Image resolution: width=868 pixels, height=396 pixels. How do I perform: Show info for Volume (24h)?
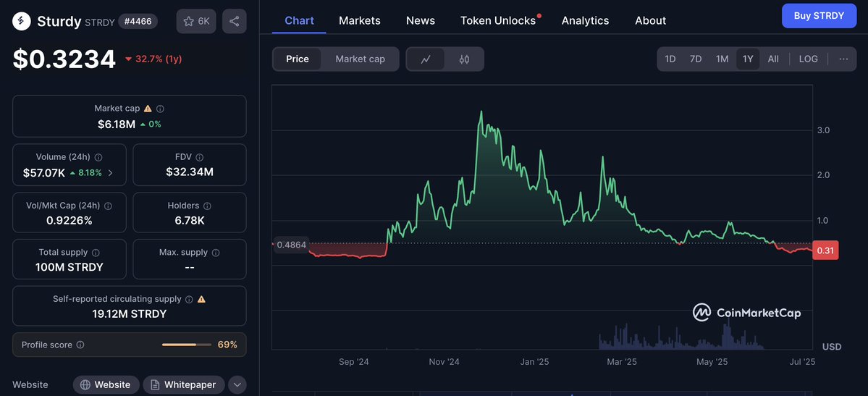98,157
